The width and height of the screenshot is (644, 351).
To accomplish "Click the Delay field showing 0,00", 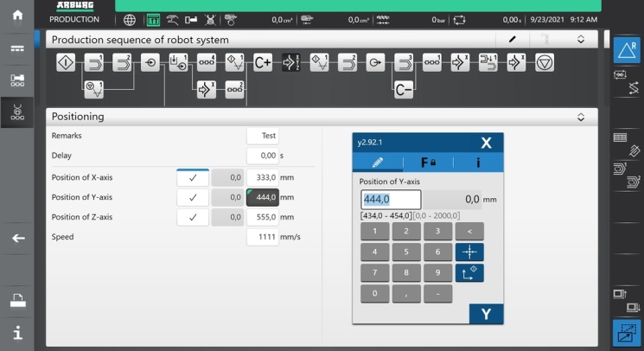I will 263,156.
